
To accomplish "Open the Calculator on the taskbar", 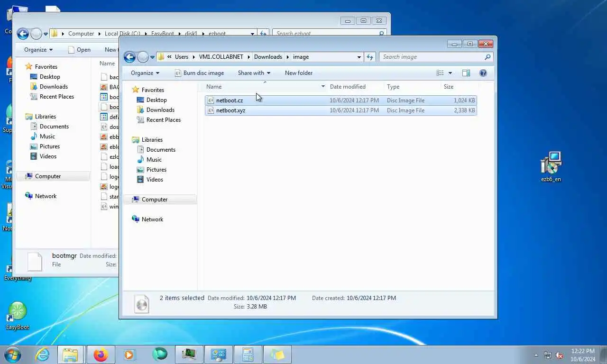I will [x=247, y=355].
